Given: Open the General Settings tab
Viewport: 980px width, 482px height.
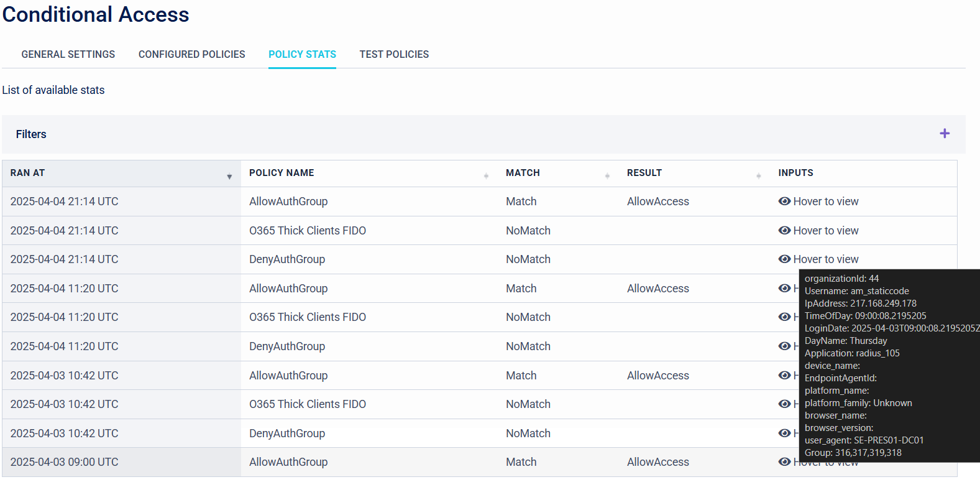Looking at the screenshot, I should (x=68, y=55).
